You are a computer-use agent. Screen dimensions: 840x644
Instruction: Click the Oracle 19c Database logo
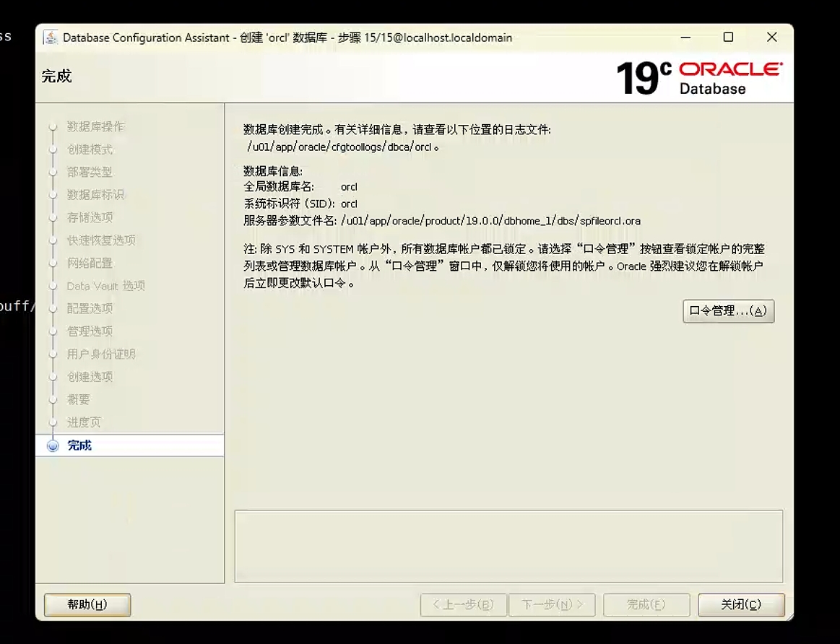[x=700, y=78]
